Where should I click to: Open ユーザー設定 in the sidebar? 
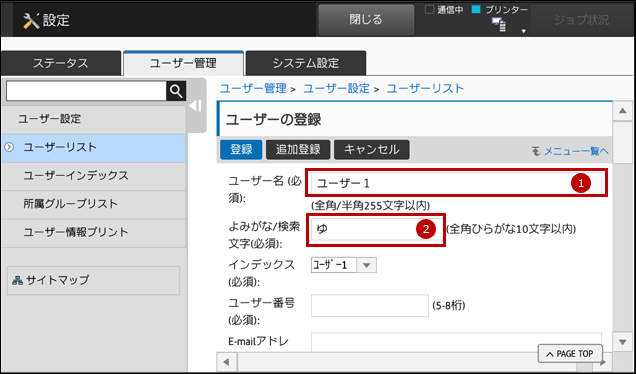(93, 119)
